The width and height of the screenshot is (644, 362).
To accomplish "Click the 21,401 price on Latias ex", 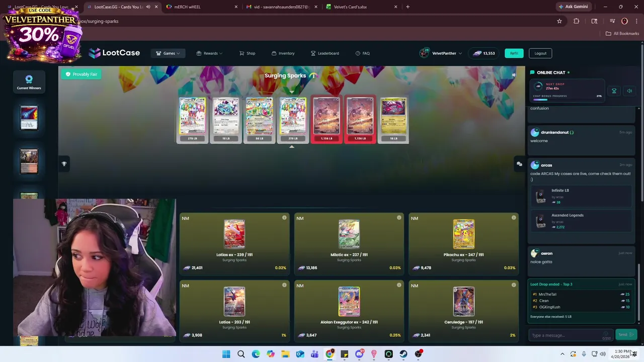I will [x=194, y=268].
